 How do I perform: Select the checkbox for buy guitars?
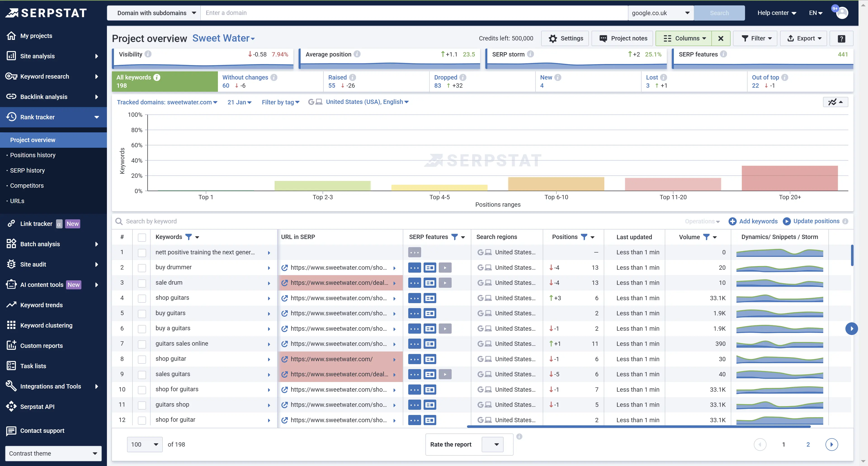[x=142, y=314]
